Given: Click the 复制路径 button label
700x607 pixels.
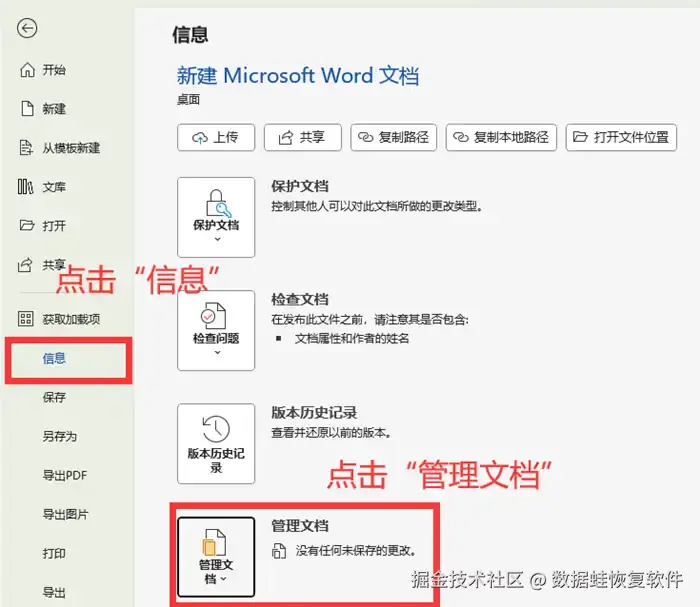Looking at the screenshot, I should point(404,137).
